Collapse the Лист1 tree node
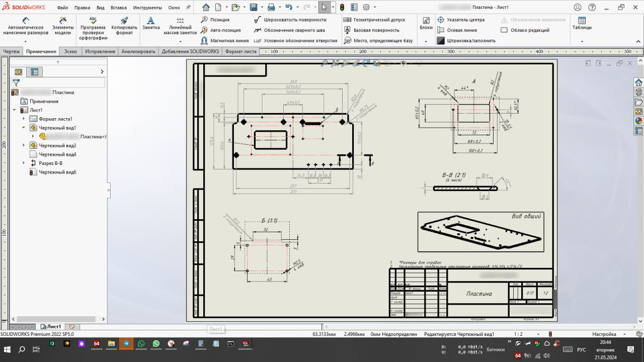644x362 pixels. pos(15,110)
